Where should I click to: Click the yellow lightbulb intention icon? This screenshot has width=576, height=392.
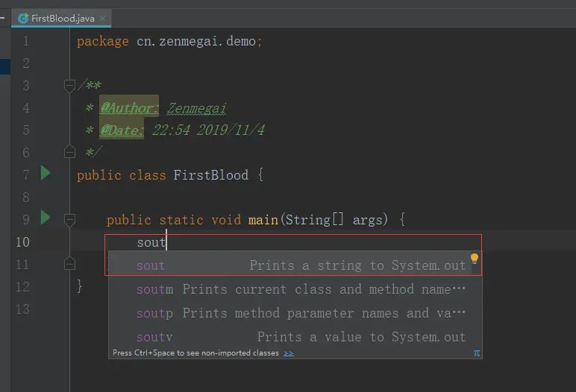[475, 259]
